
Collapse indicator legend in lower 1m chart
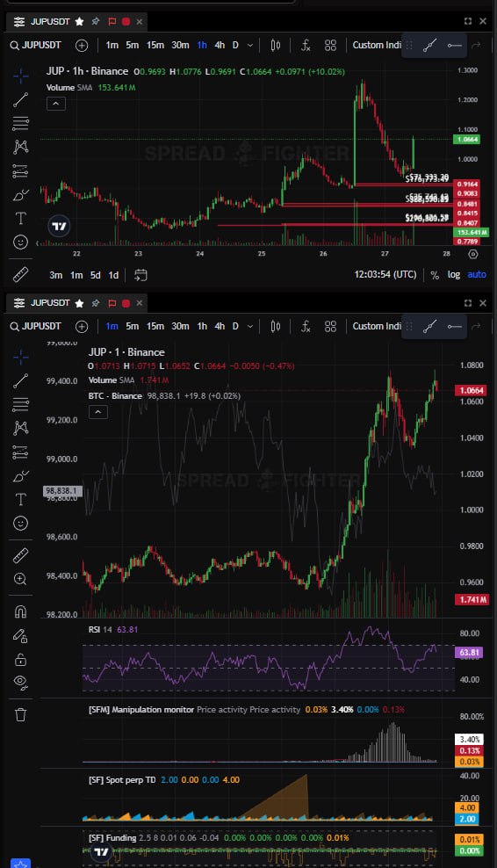click(98, 412)
